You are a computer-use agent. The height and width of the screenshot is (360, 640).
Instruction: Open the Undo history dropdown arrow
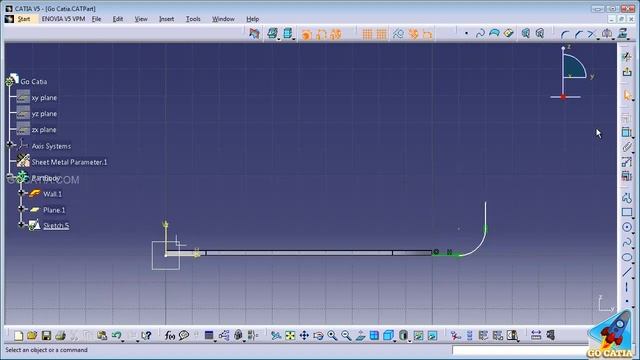(x=123, y=340)
